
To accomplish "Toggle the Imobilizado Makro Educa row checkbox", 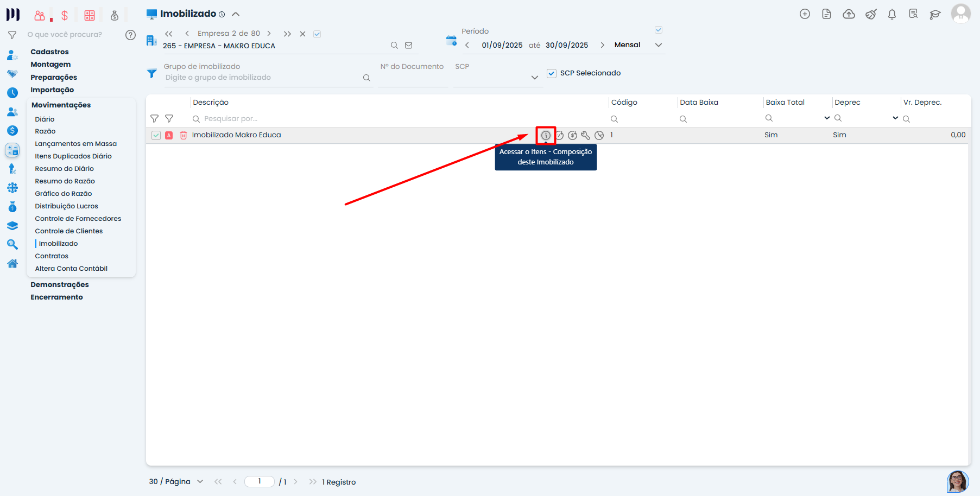I will pyautogui.click(x=156, y=135).
